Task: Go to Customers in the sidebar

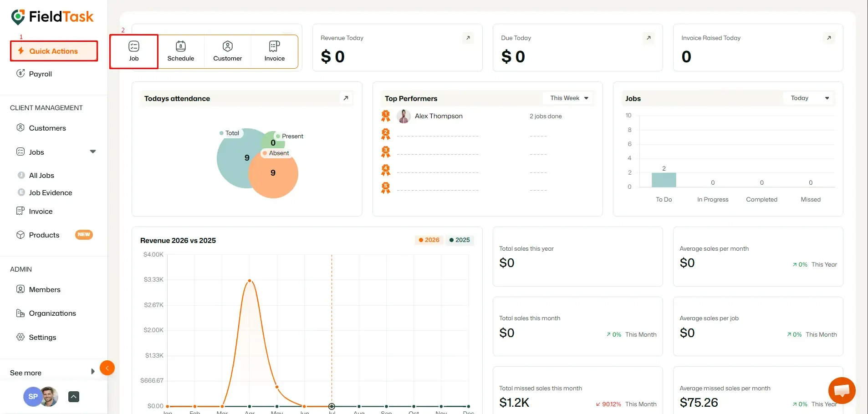Action: pyautogui.click(x=47, y=128)
